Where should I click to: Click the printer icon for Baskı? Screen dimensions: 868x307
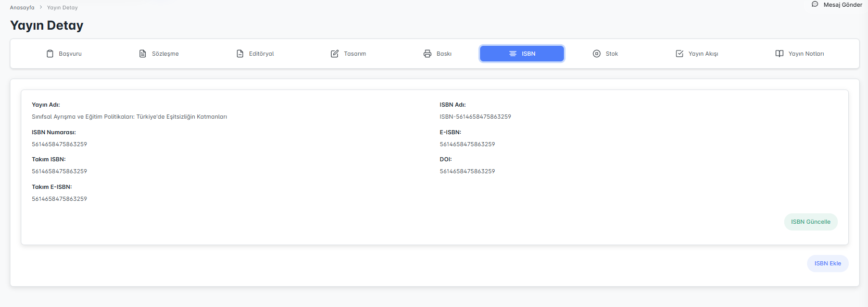pyautogui.click(x=427, y=54)
